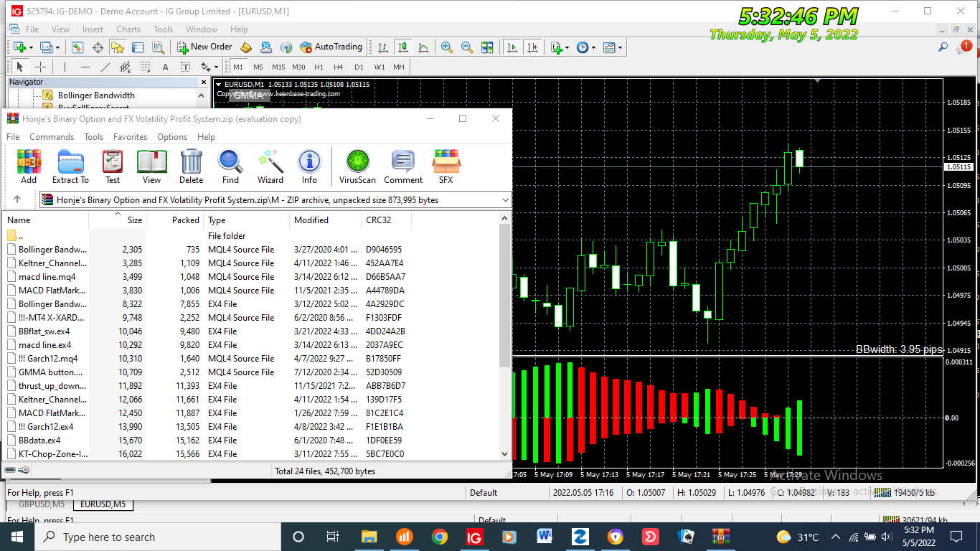The width and height of the screenshot is (980, 551).
Task: Toggle the AutoTrading button
Action: pyautogui.click(x=331, y=47)
